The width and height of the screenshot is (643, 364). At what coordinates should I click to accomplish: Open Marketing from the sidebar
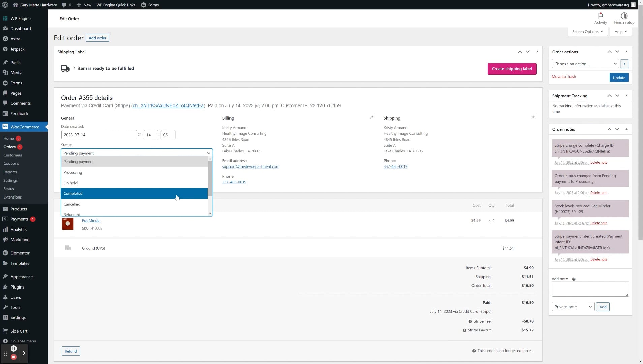click(x=20, y=239)
